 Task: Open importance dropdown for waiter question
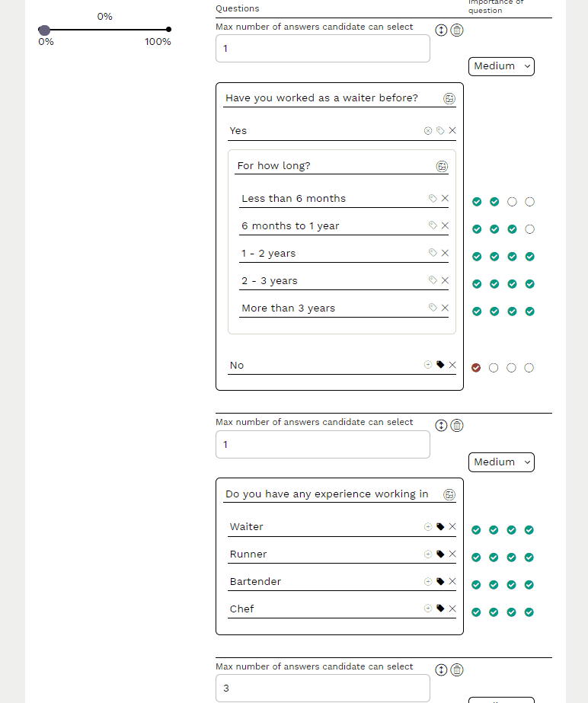[x=501, y=66]
